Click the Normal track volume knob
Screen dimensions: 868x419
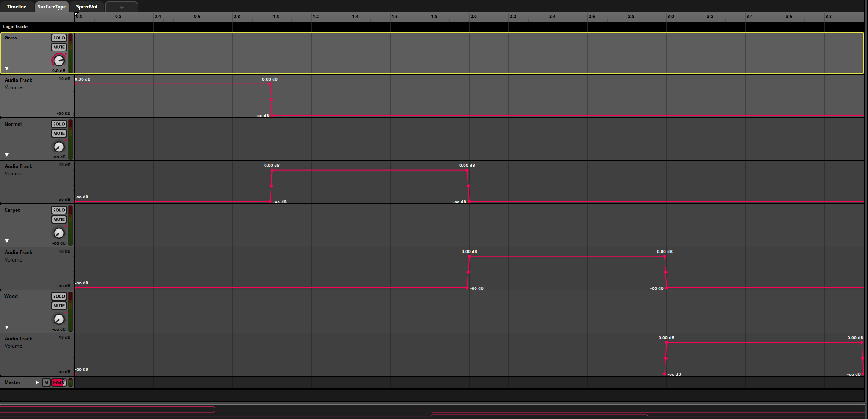pos(59,147)
